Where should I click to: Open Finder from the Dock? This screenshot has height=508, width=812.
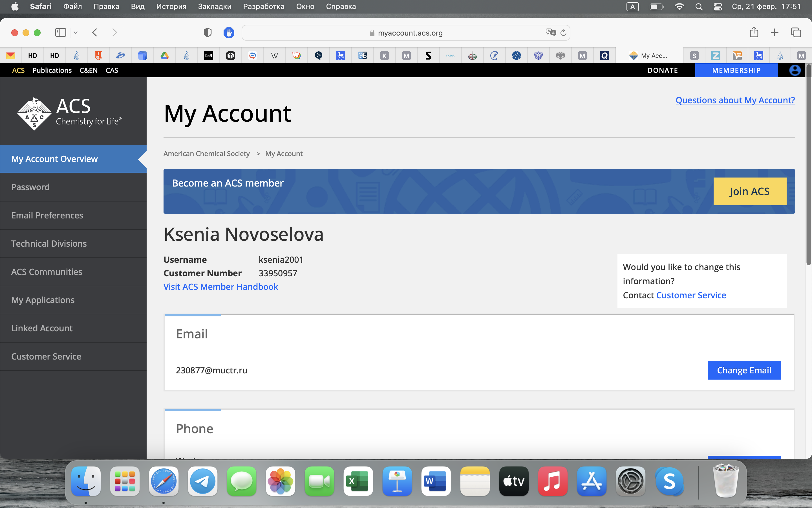pyautogui.click(x=86, y=481)
